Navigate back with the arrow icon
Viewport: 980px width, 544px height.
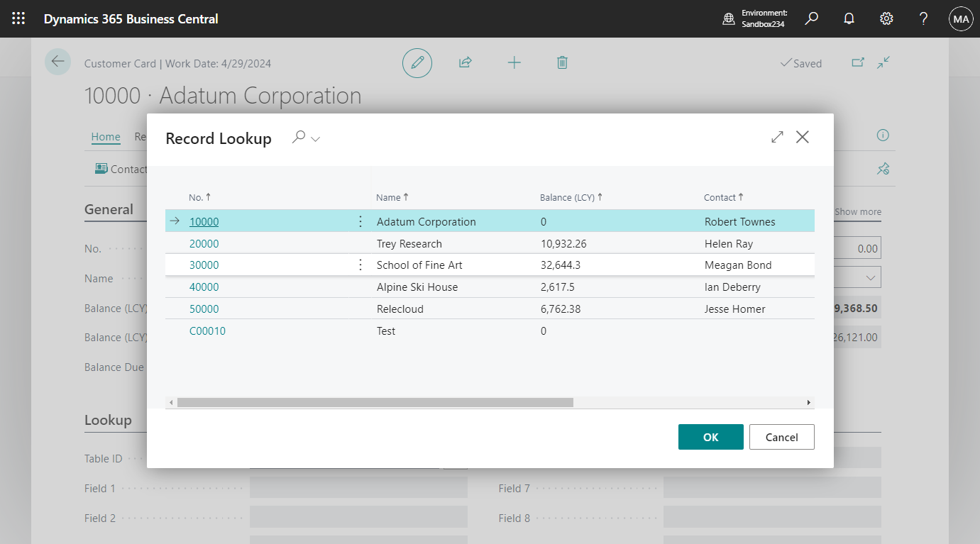tap(57, 62)
